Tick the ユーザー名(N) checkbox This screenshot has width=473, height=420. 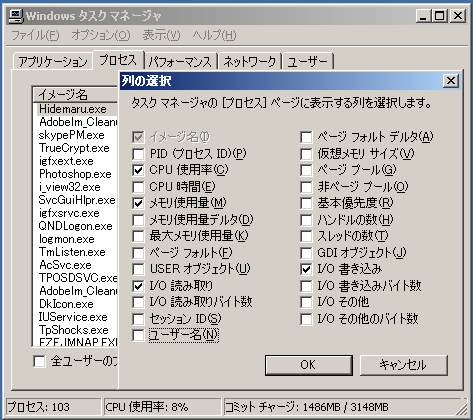click(138, 335)
